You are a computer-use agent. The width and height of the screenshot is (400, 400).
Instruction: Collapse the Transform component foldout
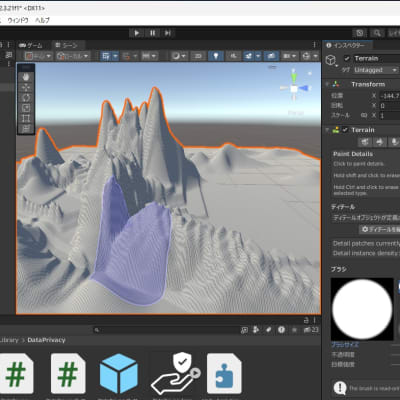click(x=327, y=84)
